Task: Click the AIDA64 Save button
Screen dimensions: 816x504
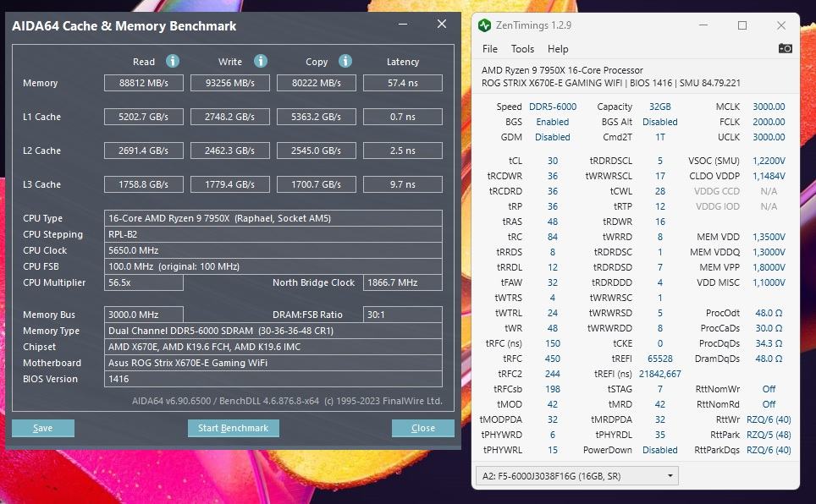Action: click(43, 428)
